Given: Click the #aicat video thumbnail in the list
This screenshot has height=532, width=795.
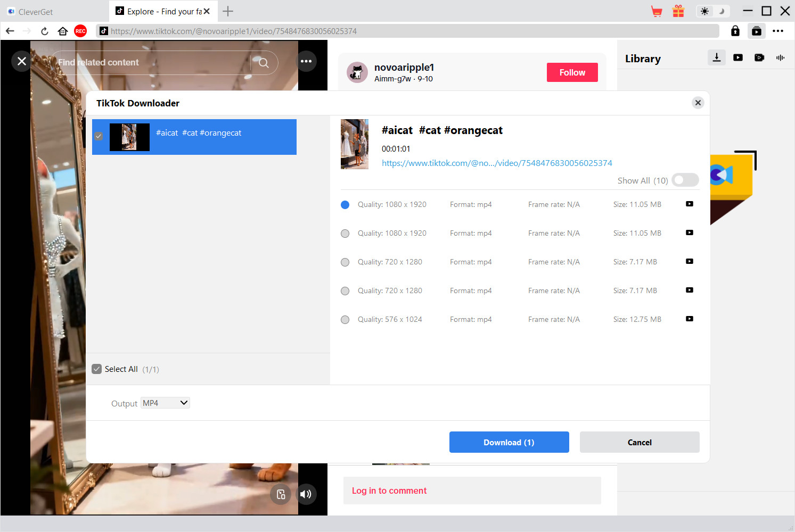Looking at the screenshot, I should point(129,137).
